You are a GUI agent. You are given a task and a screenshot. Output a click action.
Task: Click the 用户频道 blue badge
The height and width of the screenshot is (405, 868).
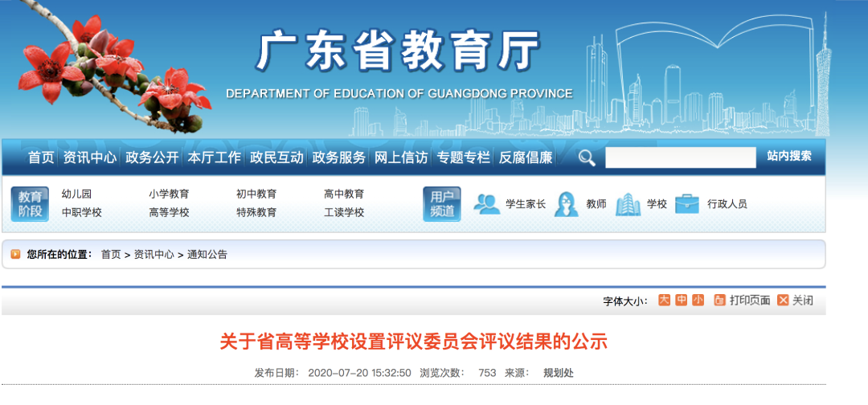pyautogui.click(x=442, y=204)
